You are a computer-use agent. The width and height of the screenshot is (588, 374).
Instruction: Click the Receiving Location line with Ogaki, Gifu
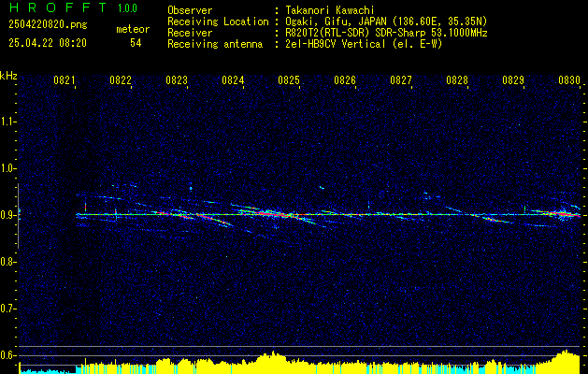pyautogui.click(x=327, y=22)
